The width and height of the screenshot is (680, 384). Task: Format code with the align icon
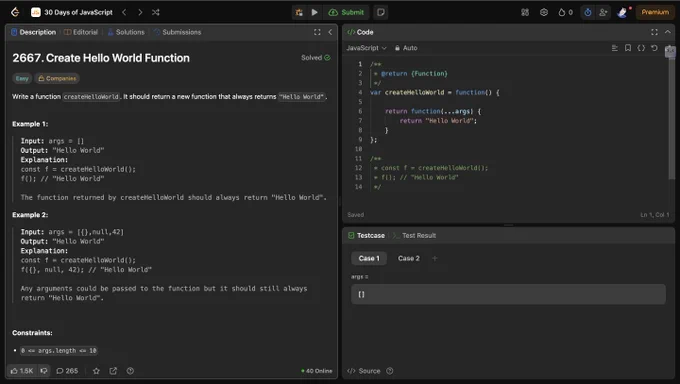point(615,48)
